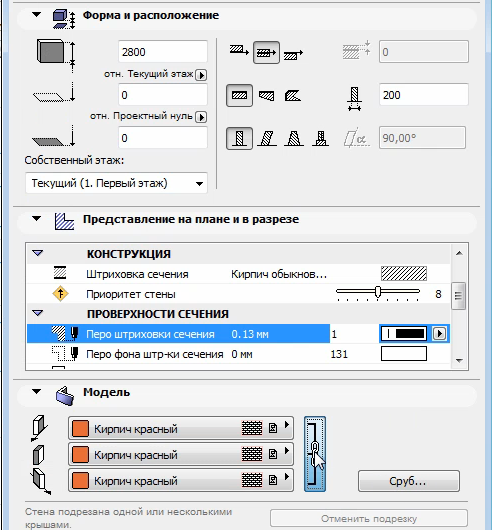Click the priority value 8
Image resolution: width=492 pixels, height=530 pixels.
click(438, 294)
